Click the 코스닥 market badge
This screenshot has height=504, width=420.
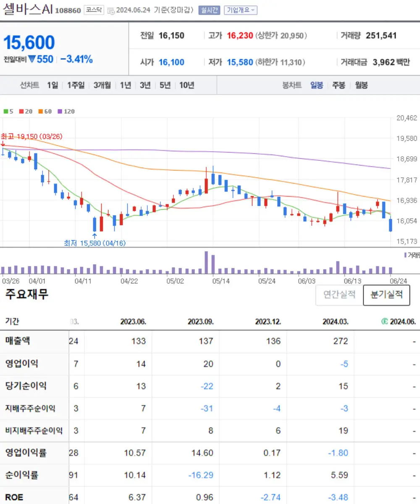pyautogui.click(x=94, y=10)
